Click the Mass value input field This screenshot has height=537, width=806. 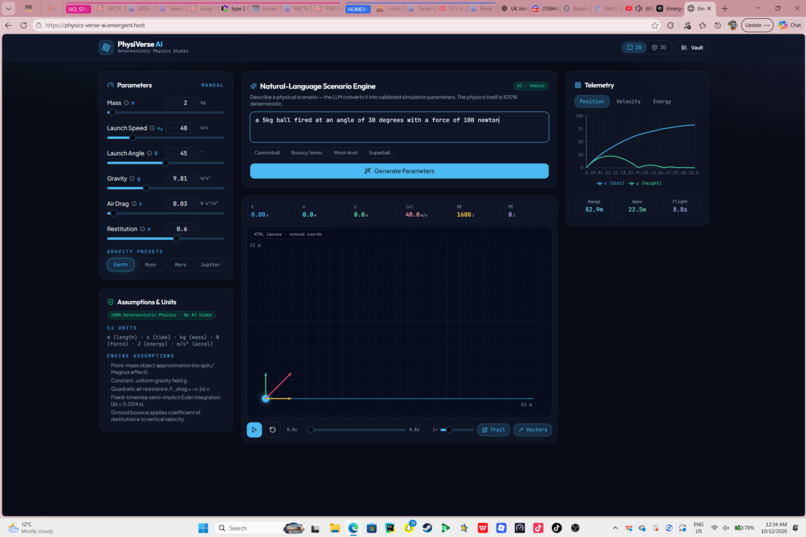click(x=184, y=103)
